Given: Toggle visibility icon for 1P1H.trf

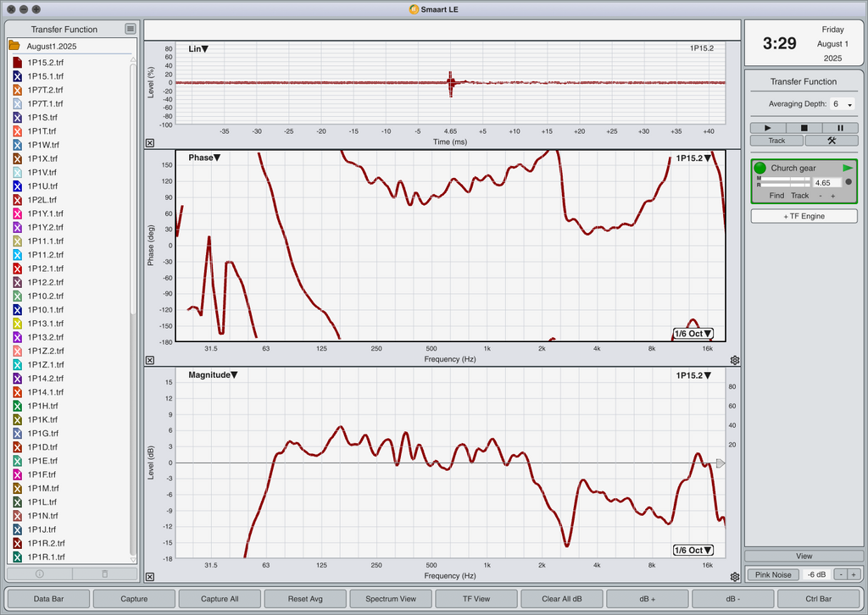Looking at the screenshot, I should (x=17, y=406).
